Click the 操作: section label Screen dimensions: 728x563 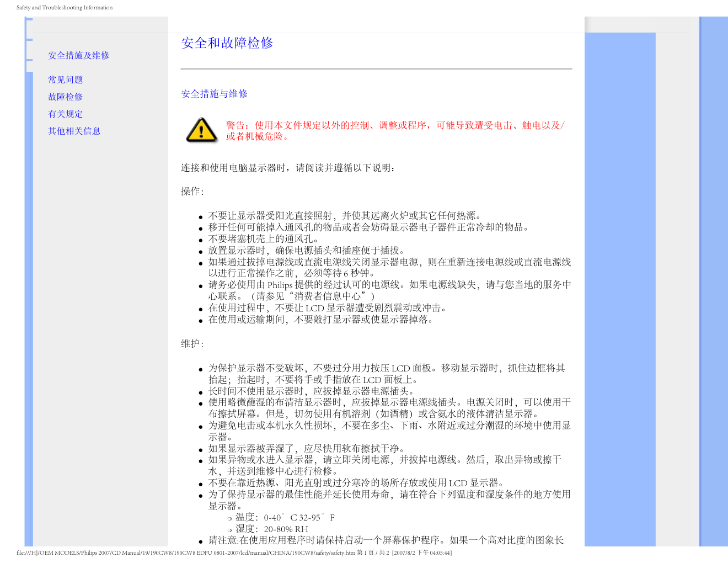(x=192, y=192)
